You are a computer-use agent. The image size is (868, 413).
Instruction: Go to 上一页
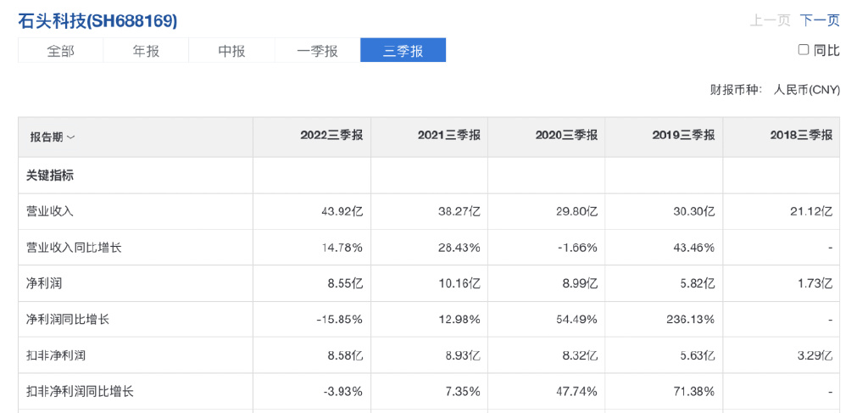click(770, 21)
